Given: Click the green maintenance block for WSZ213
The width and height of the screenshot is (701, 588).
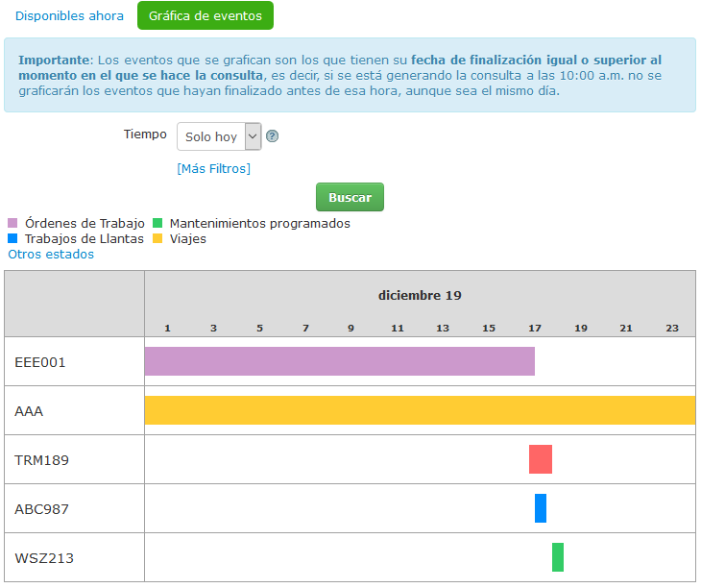Looking at the screenshot, I should 558,557.
